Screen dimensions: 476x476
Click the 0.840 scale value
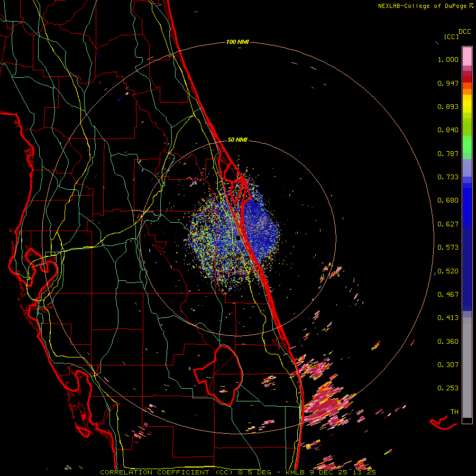click(x=448, y=130)
